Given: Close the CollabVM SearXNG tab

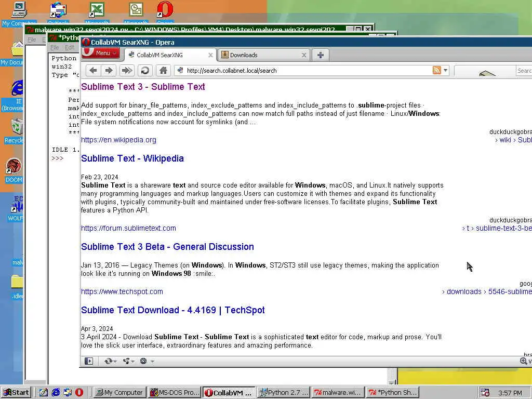Looking at the screenshot, I should click(210, 55).
